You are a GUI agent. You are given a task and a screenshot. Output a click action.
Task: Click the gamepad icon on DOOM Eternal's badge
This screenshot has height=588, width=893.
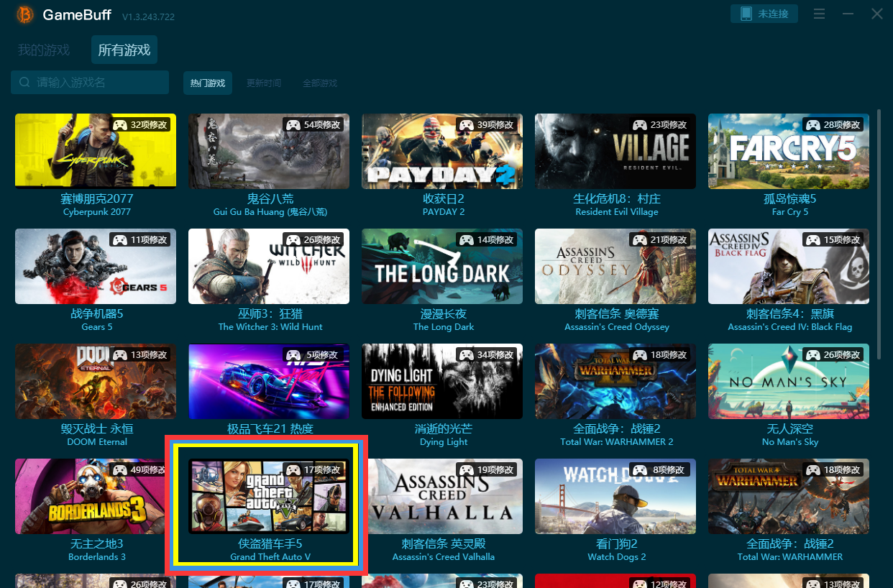(120, 355)
